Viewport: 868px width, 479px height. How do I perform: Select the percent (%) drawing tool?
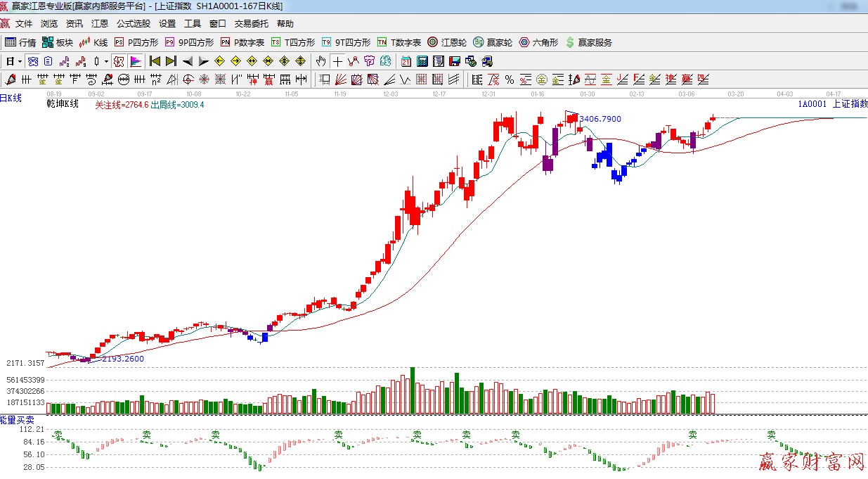[509, 79]
